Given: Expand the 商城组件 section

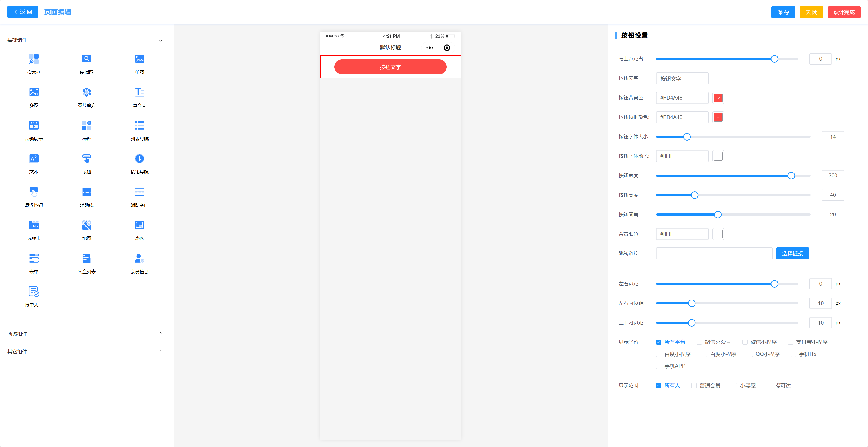Looking at the screenshot, I should 160,334.
